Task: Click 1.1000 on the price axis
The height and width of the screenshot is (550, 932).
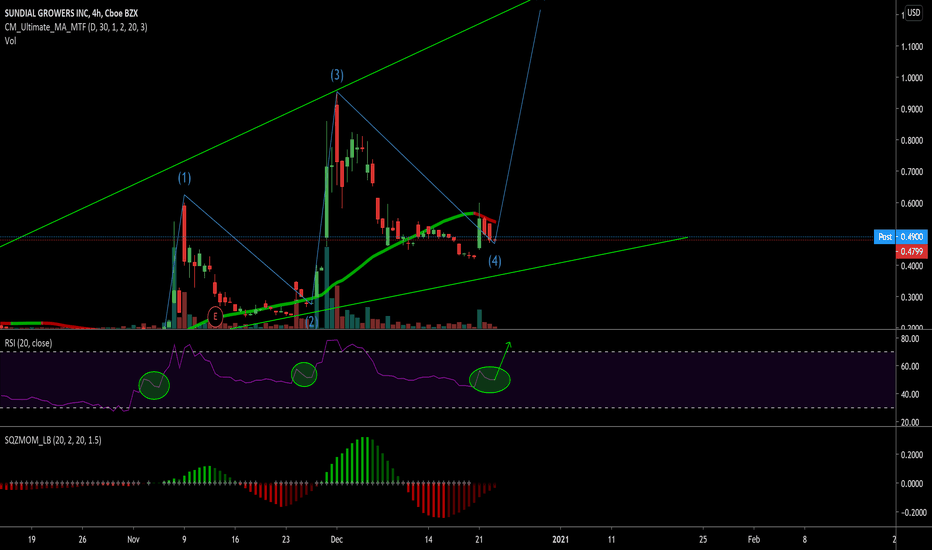Action: click(912, 46)
